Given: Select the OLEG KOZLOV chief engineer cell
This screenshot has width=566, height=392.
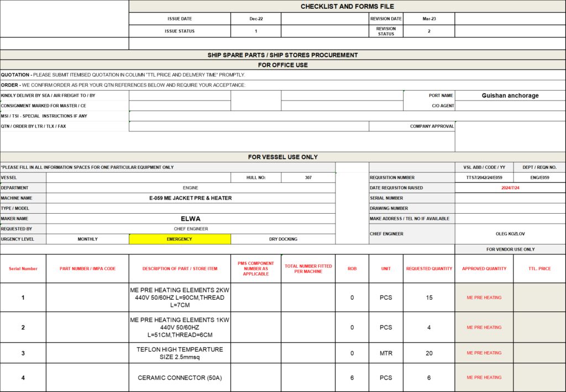Looking at the screenshot, I should [510, 234].
